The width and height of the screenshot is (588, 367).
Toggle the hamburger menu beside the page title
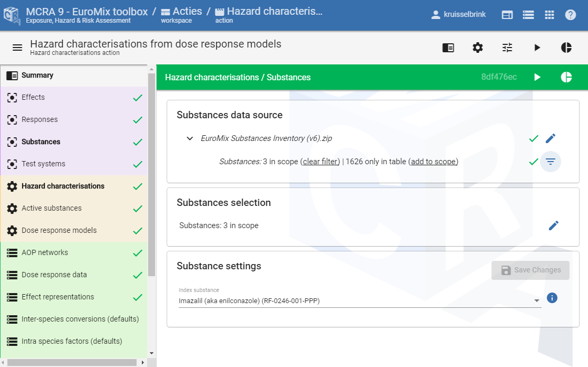pyautogui.click(x=17, y=47)
